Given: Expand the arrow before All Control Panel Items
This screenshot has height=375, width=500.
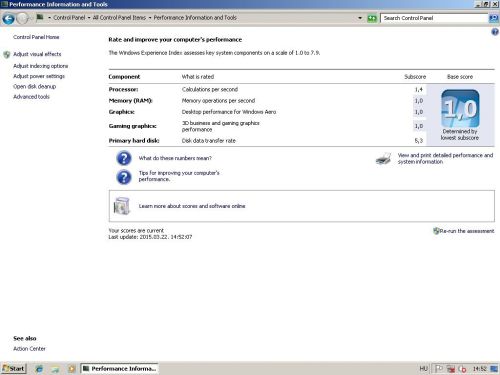Looking at the screenshot, I should (89, 18).
